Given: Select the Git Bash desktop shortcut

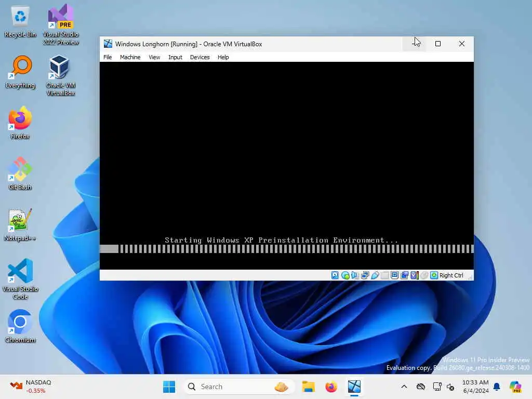Looking at the screenshot, I should click(20, 174).
